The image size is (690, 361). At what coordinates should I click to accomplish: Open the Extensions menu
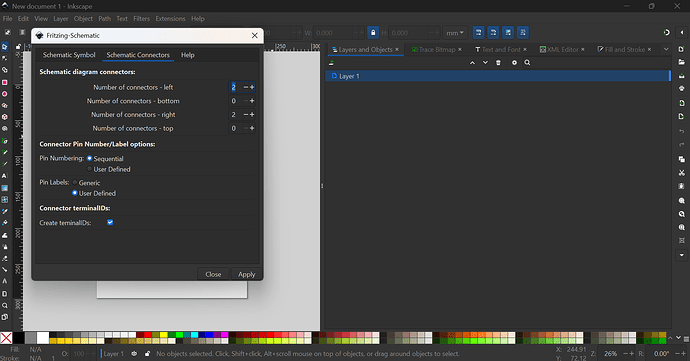(170, 18)
